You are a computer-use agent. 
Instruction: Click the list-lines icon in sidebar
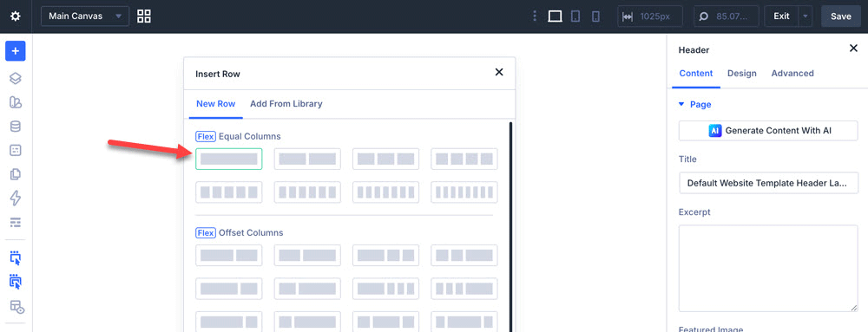pos(16,222)
